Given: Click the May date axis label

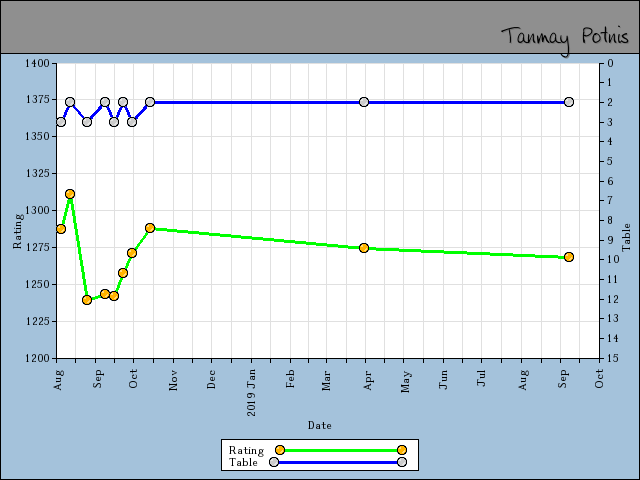Looking at the screenshot, I should 405,382.
